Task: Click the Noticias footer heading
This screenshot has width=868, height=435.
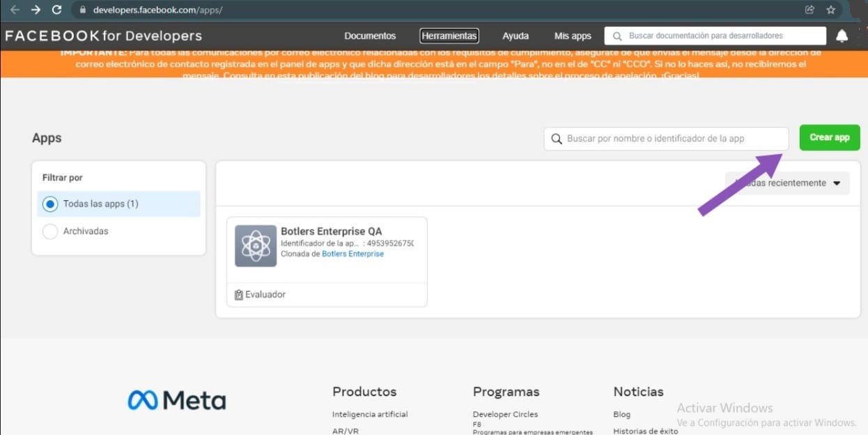Action: pos(639,392)
